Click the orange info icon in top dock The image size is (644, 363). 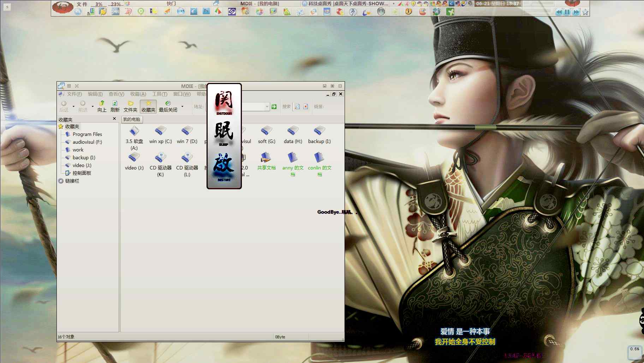[x=409, y=11]
